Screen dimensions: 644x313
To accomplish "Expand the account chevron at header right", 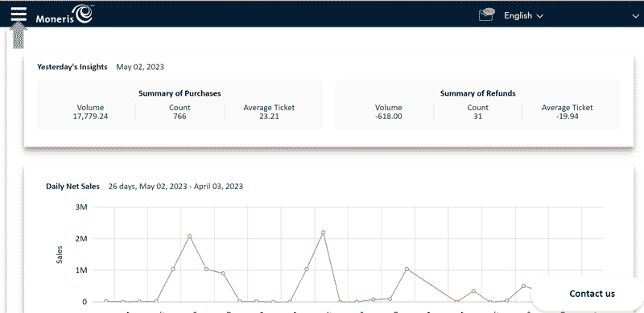I will (x=635, y=16).
